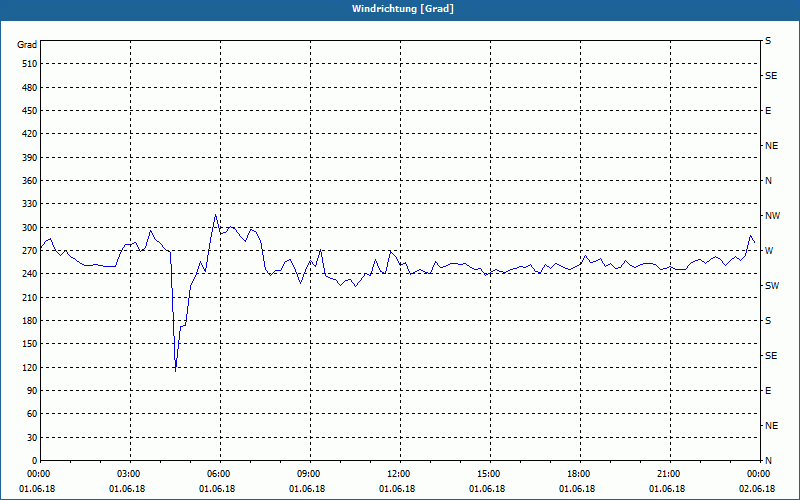Click the 30 degree axis label
800x500 pixels.
pos(32,438)
